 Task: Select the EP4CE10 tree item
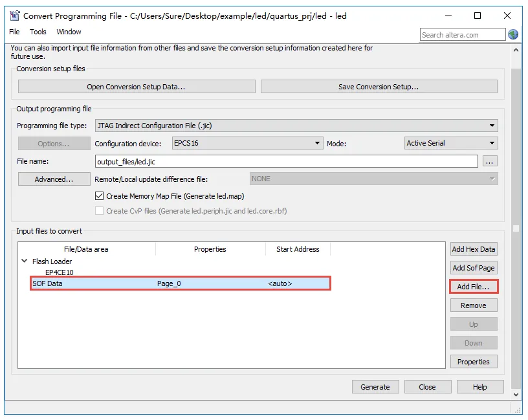click(x=60, y=272)
